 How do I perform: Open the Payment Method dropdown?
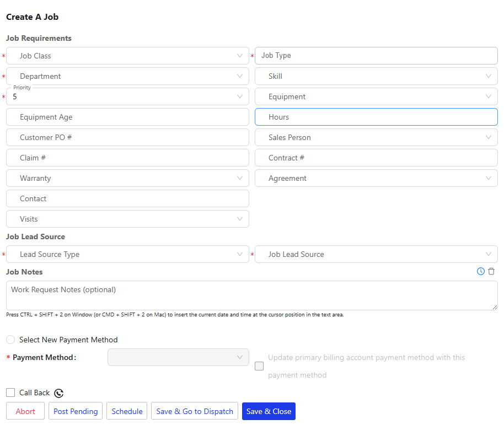tap(179, 357)
